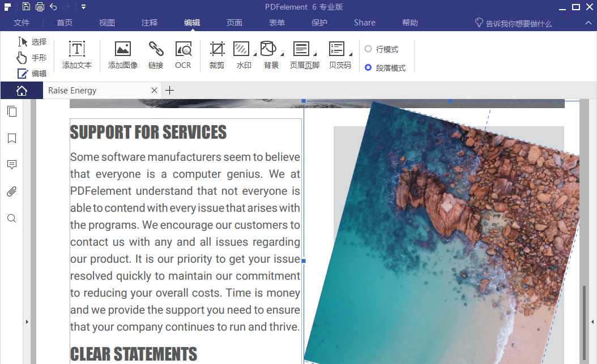Screen dimensions: 597x364
Task: Click the 水印 watermark icon
Action: click(x=241, y=49)
